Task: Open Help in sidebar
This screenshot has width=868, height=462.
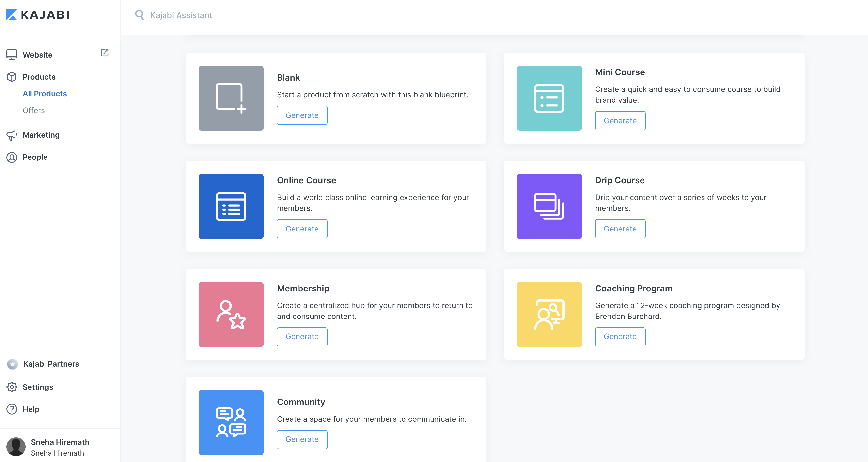Action: coord(31,409)
